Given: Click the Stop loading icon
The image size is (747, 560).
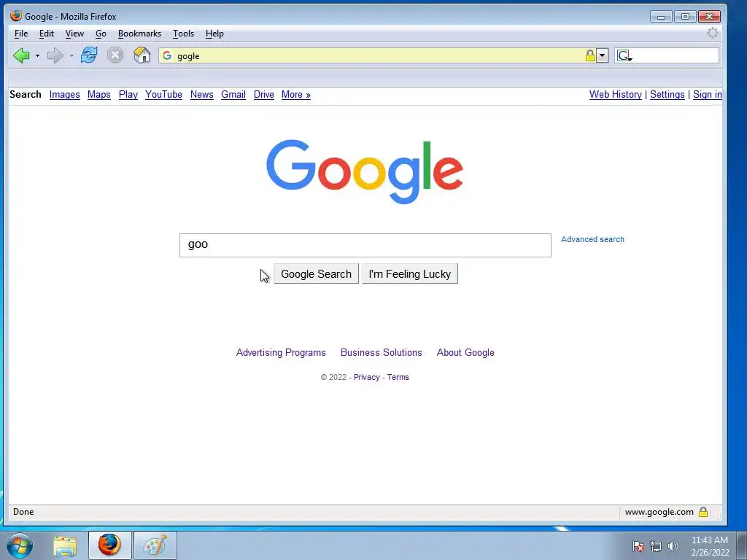Looking at the screenshot, I should (x=115, y=55).
